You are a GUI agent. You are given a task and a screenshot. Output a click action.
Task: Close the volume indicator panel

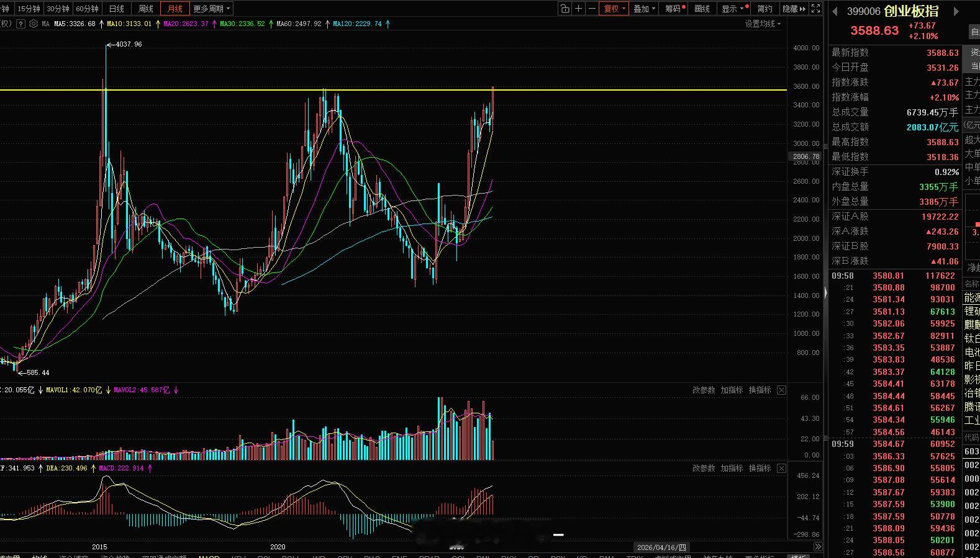[x=781, y=390]
